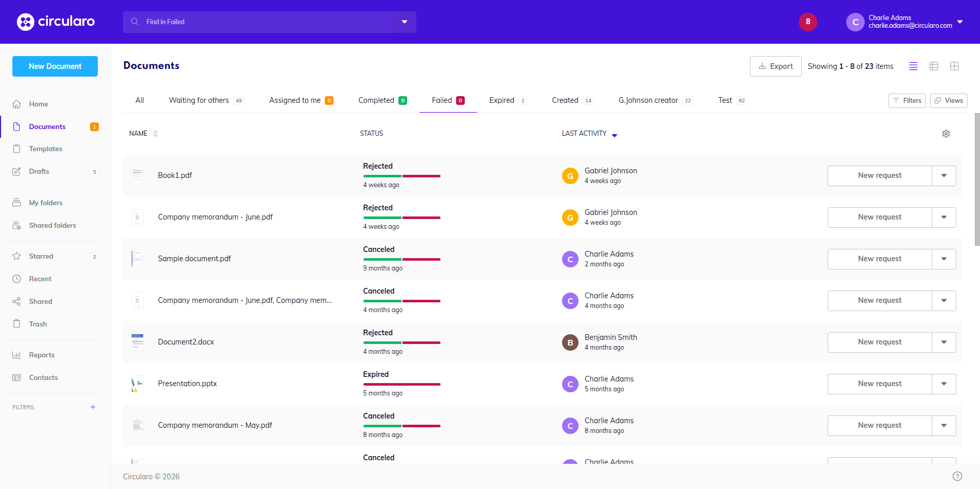Click the help question mark icon
980x489 pixels.
pos(957,476)
